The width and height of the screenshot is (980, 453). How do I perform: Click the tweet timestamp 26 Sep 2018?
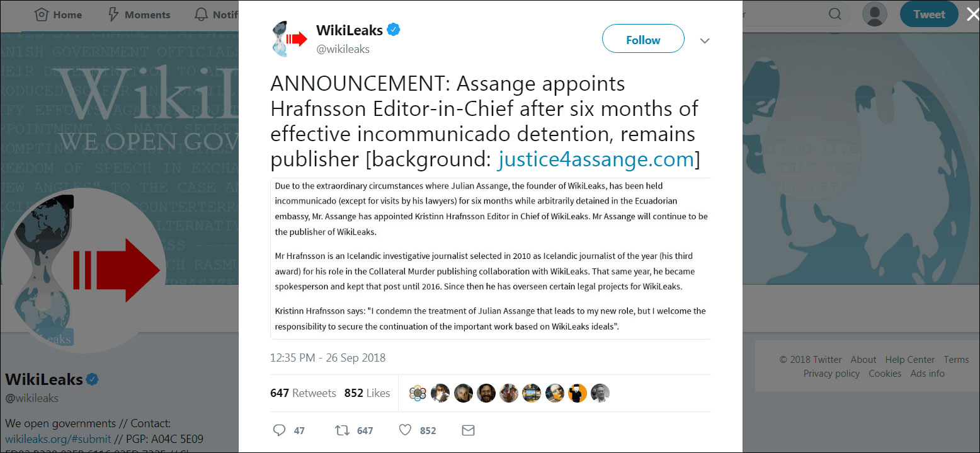pyautogui.click(x=328, y=358)
